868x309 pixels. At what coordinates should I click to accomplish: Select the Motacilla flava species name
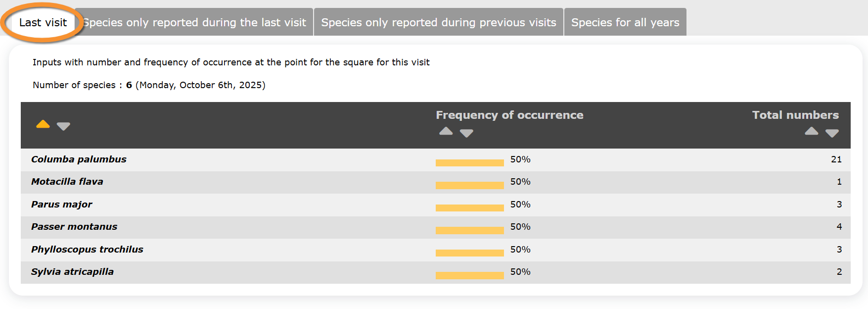tap(67, 182)
